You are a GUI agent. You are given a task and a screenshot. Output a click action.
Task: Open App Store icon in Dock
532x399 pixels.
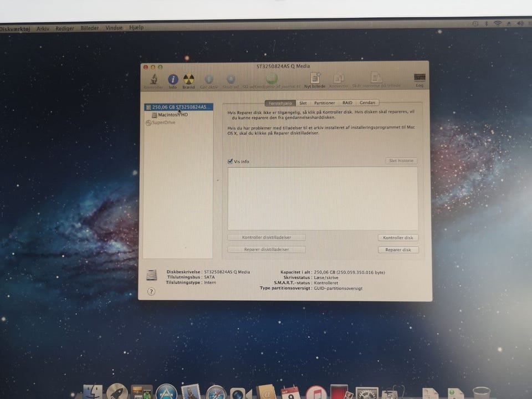[166, 392]
